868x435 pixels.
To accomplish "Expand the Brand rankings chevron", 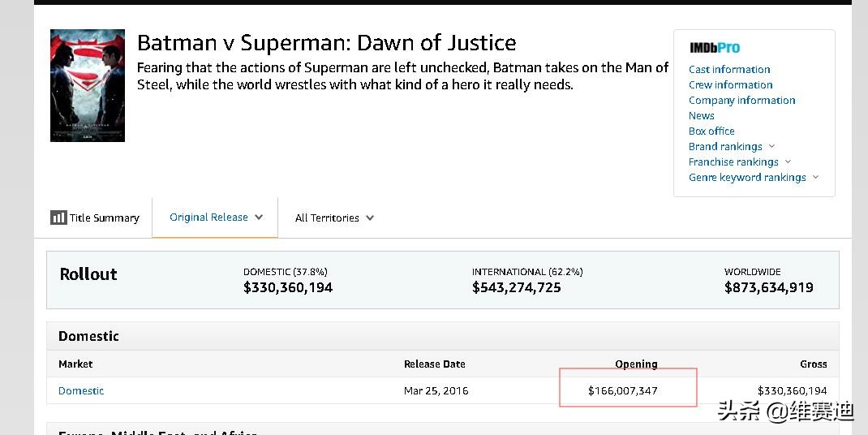I will click(771, 146).
